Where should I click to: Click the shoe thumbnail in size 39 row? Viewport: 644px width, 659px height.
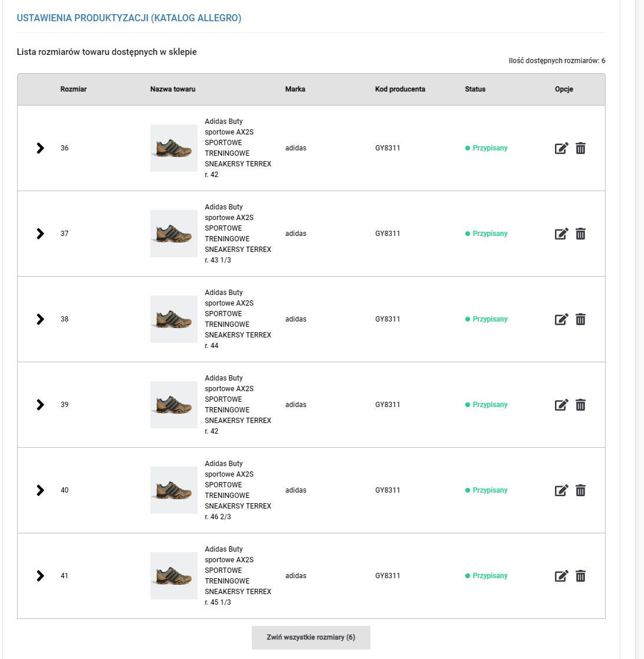(174, 405)
